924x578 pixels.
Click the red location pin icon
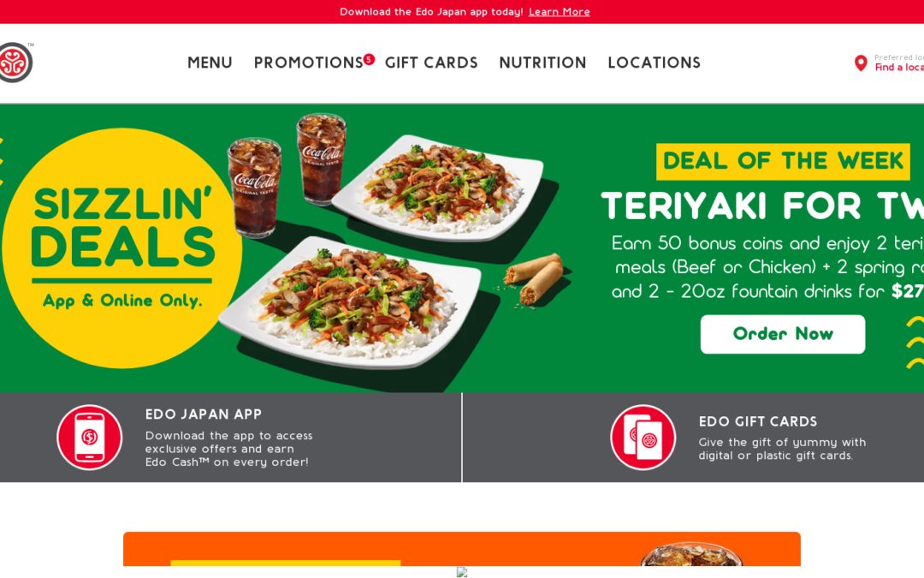861,63
